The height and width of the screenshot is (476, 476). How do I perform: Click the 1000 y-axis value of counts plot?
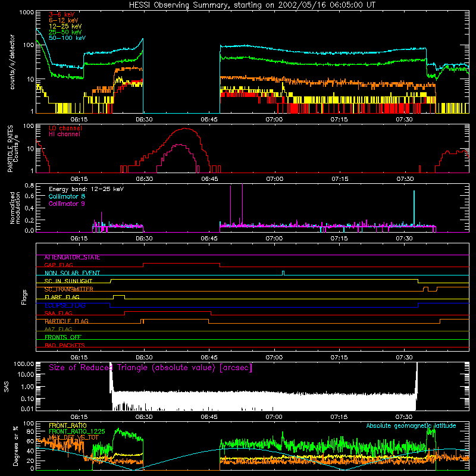(26, 12)
